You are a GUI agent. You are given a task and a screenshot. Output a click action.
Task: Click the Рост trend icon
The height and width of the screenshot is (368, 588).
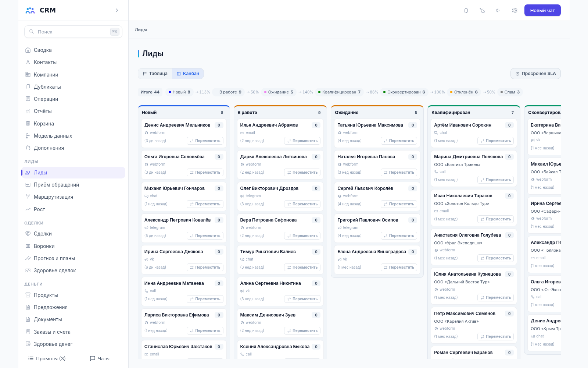28,209
